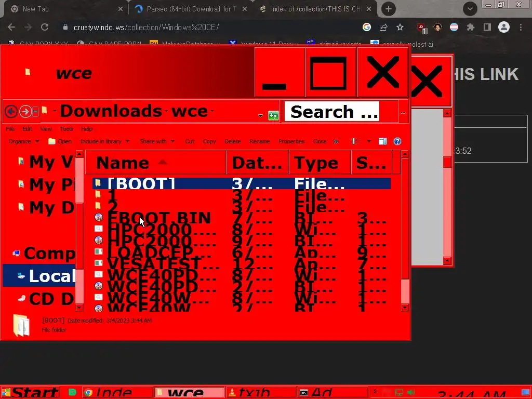
Task: Expand Share with dropdown
Action: coord(157,141)
